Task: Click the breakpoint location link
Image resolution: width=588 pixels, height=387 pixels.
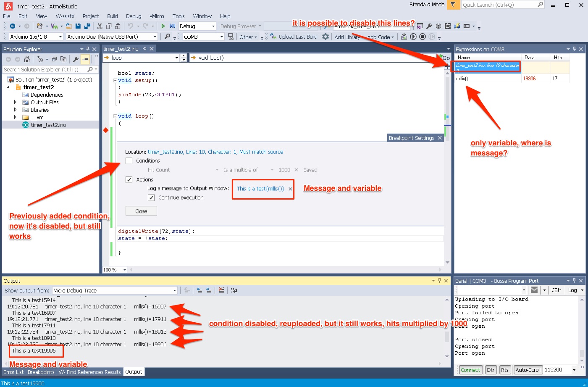Action: [215, 152]
